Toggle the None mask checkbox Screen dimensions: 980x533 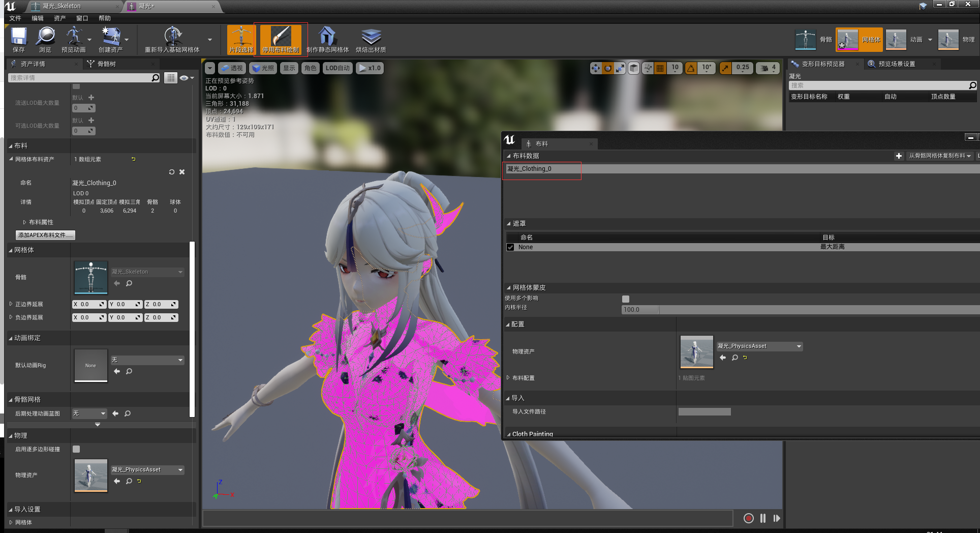tap(510, 247)
